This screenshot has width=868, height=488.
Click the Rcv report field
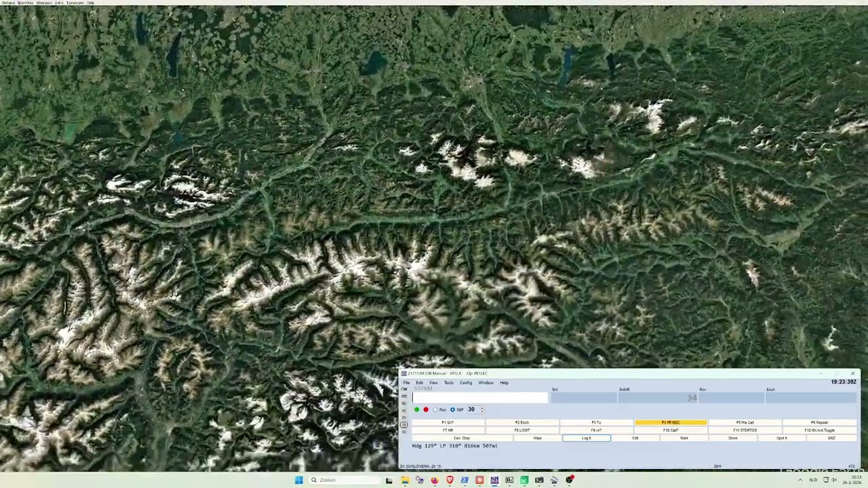click(732, 398)
